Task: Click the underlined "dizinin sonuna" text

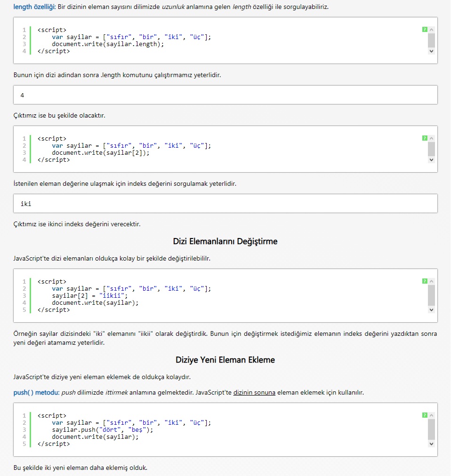Action: [x=254, y=392]
